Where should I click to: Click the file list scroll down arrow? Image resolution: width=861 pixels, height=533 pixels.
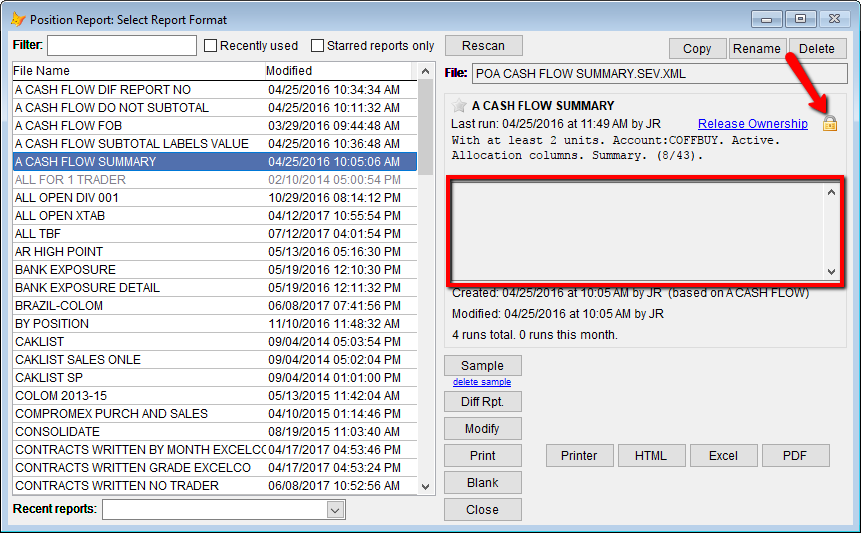tap(426, 486)
